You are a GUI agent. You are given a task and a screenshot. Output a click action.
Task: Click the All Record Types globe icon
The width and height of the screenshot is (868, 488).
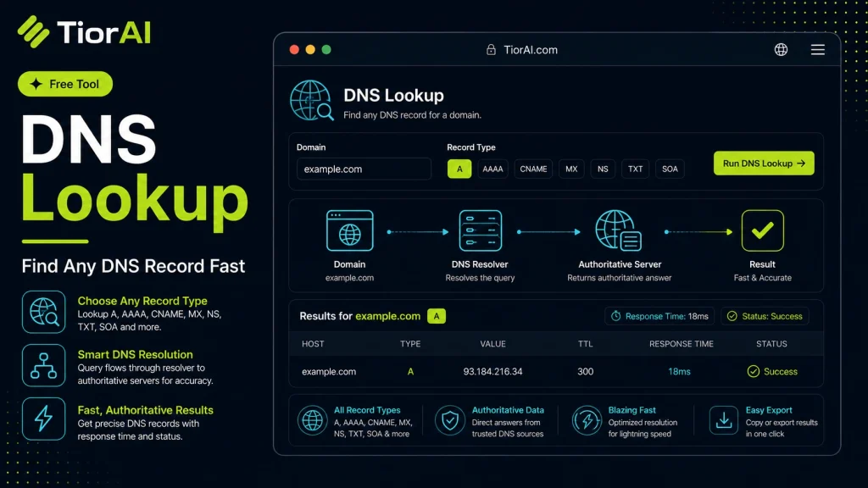312,420
